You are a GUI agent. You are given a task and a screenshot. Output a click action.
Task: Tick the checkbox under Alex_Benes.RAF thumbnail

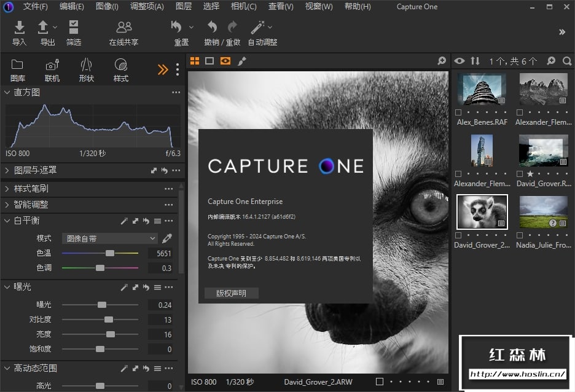459,113
